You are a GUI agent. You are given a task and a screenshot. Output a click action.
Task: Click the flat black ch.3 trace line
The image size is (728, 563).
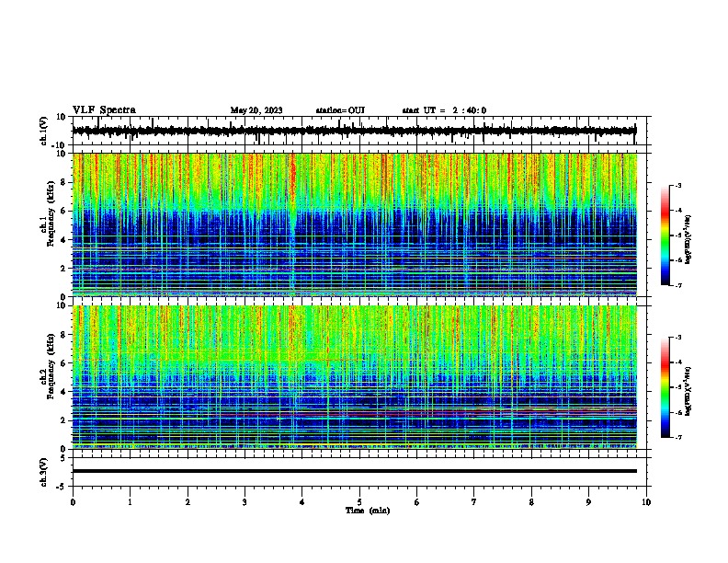coord(354,471)
